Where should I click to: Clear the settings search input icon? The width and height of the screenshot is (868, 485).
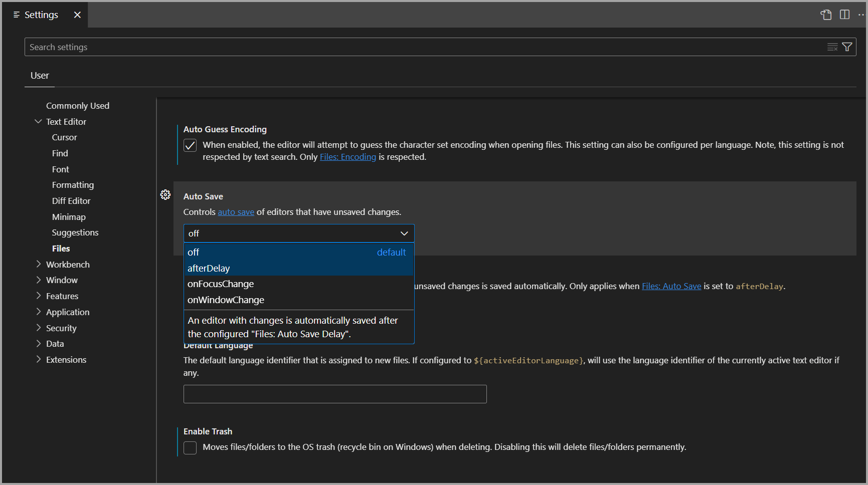tap(832, 47)
